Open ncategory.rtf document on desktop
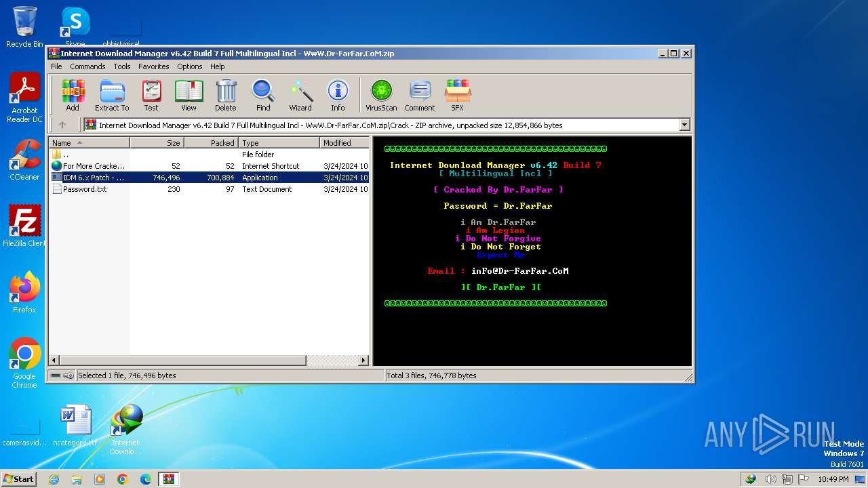This screenshot has height=488, width=868. 75,426
